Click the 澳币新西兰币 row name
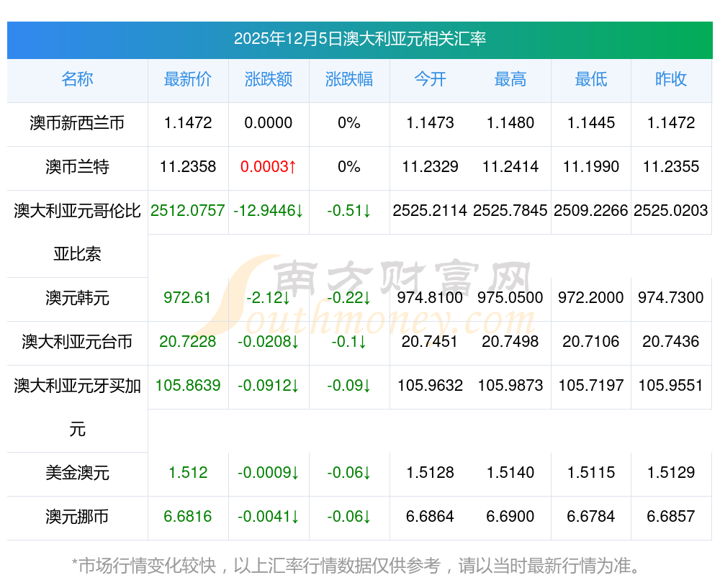The height and width of the screenshot is (588, 720). point(77,123)
